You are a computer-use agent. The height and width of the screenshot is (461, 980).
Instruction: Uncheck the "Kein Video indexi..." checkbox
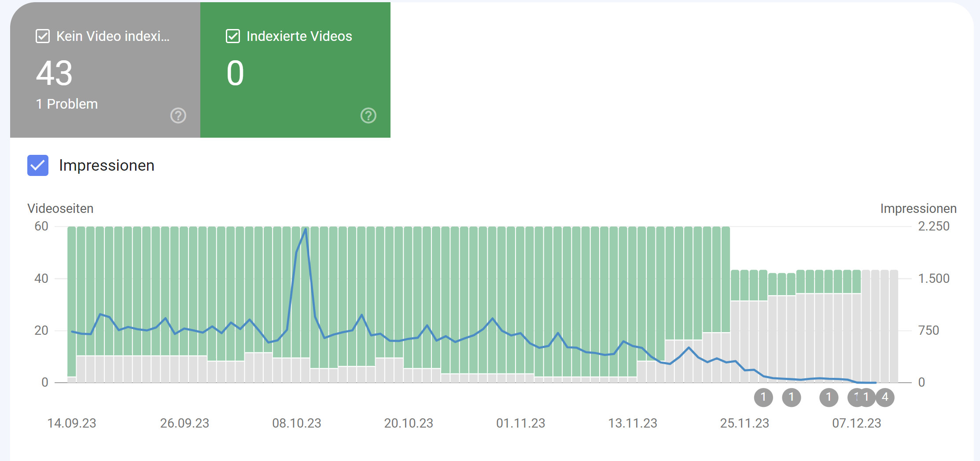pyautogui.click(x=43, y=36)
